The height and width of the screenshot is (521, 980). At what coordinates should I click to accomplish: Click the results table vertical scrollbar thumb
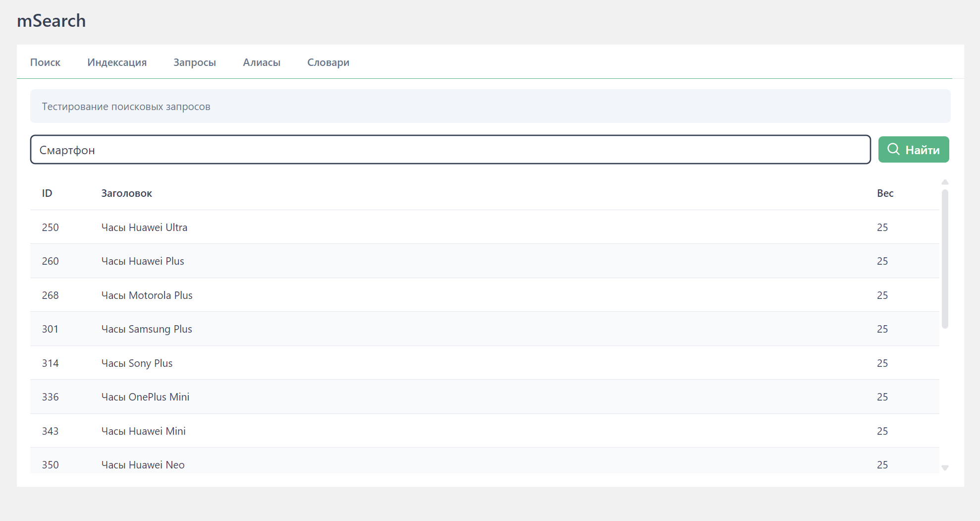pyautogui.click(x=945, y=259)
